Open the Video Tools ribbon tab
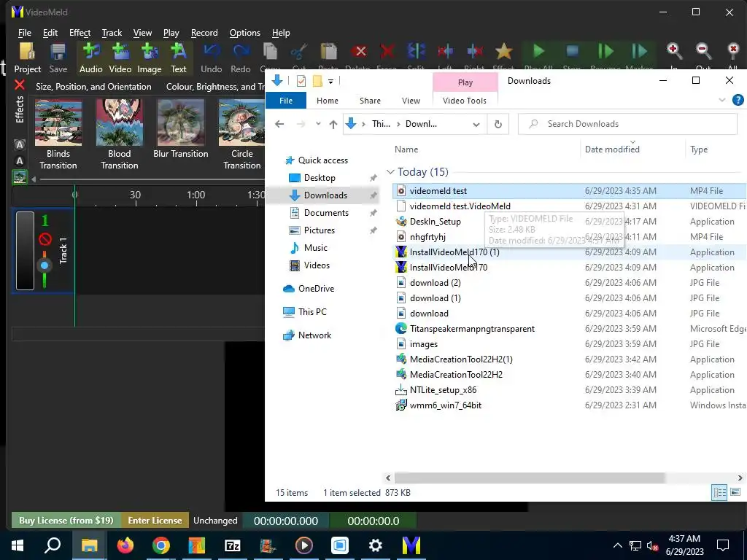 (x=465, y=101)
